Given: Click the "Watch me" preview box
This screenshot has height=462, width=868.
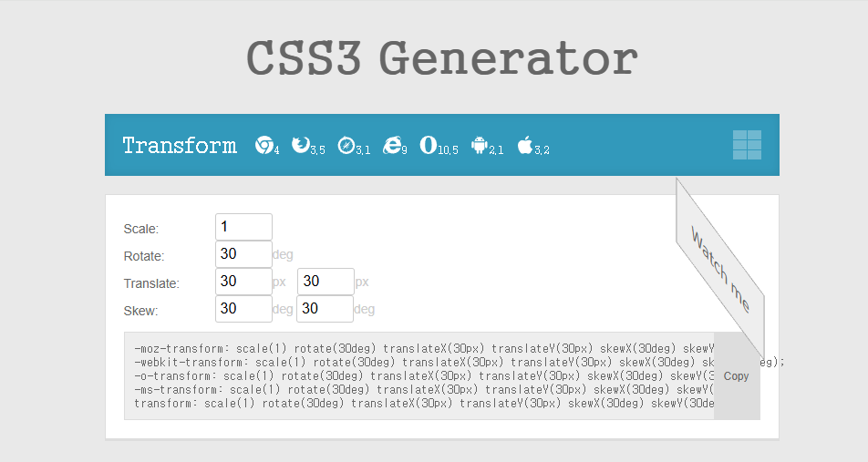Looking at the screenshot, I should 720,267.
